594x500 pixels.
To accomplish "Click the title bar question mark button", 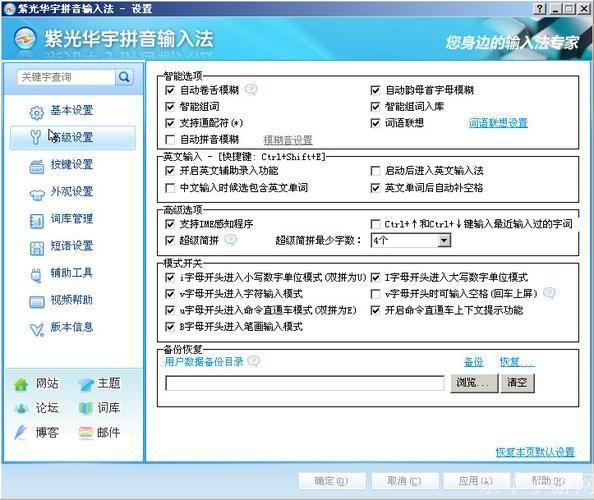I will (539, 8).
